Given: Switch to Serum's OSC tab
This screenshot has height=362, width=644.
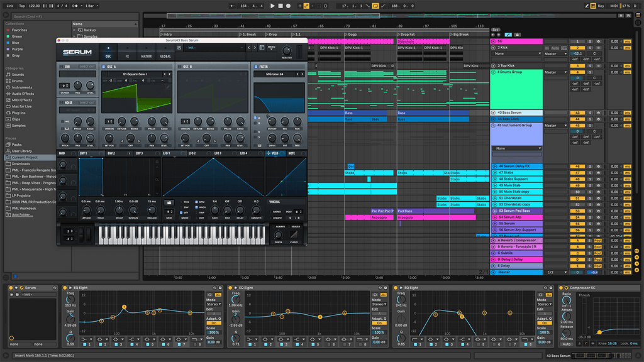Looking at the screenshot, I should pos(108,53).
